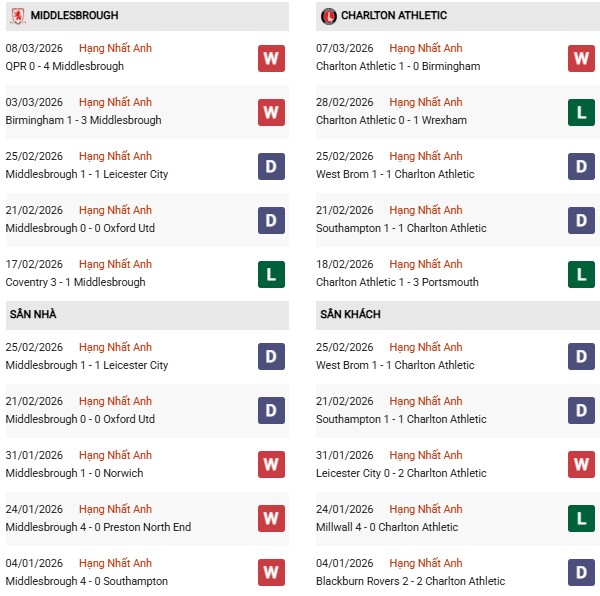
Task: Open Middlesbrough 4 - 0 Preston North End match
Action: (98, 527)
